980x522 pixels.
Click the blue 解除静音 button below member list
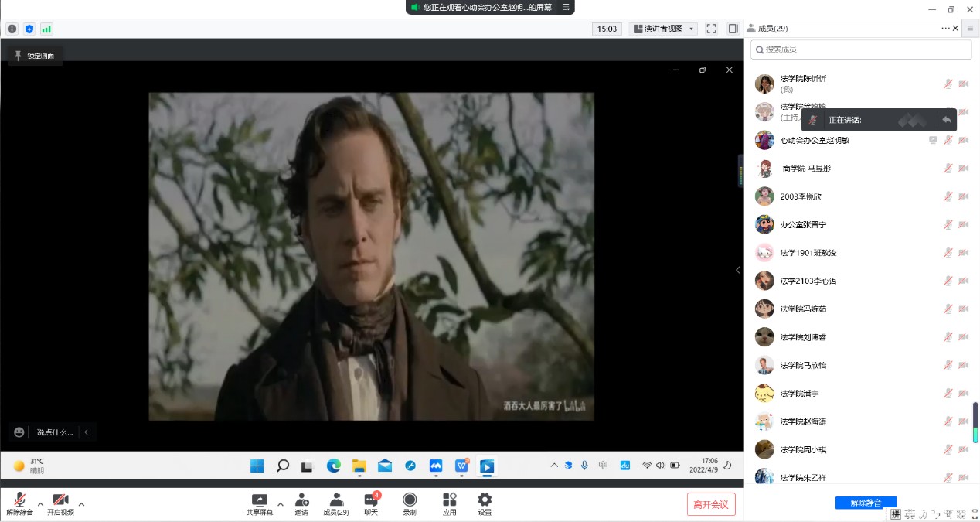(x=866, y=503)
